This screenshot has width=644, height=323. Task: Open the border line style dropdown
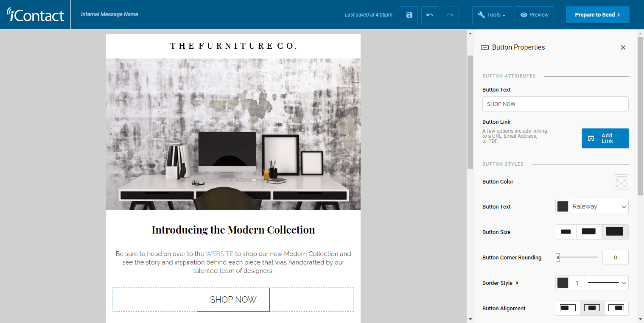pos(607,283)
